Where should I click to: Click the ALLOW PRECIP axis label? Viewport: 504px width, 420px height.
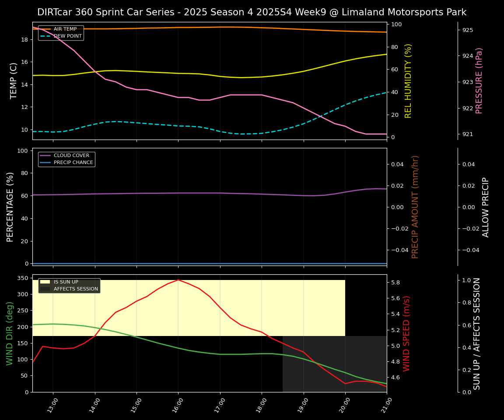point(486,206)
